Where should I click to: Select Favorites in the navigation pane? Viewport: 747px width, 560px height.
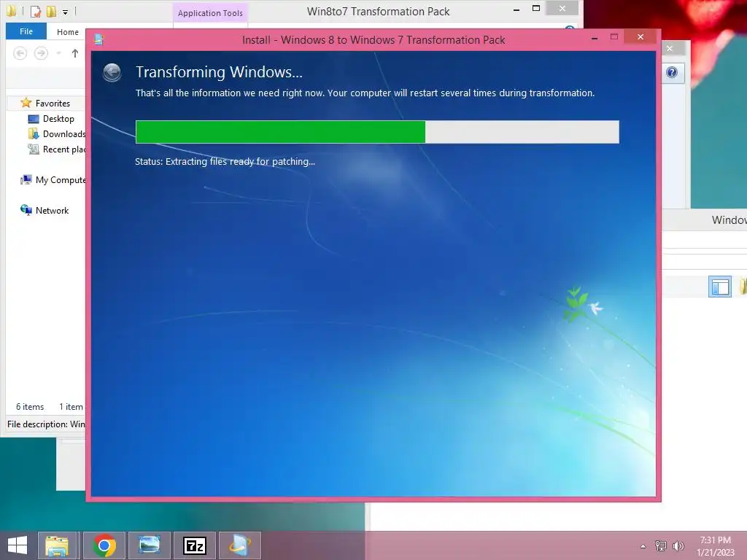[x=53, y=104]
